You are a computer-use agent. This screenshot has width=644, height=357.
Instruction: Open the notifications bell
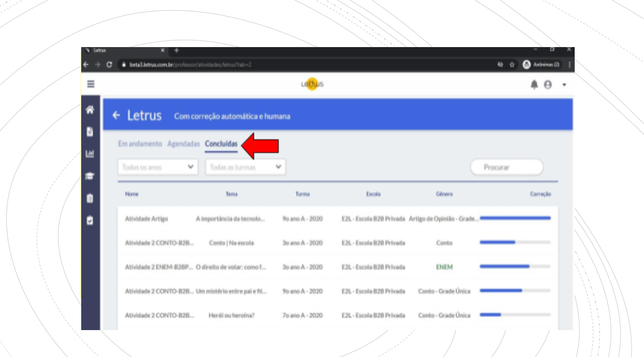click(x=534, y=84)
